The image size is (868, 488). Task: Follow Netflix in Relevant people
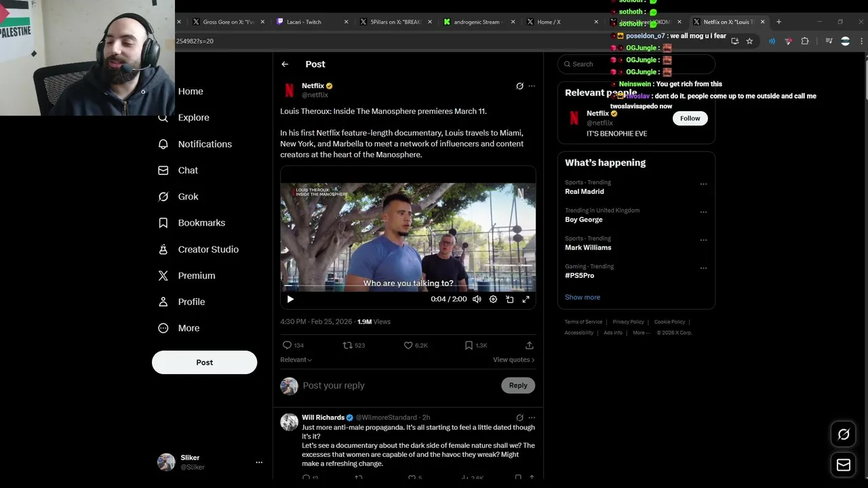tap(690, 118)
